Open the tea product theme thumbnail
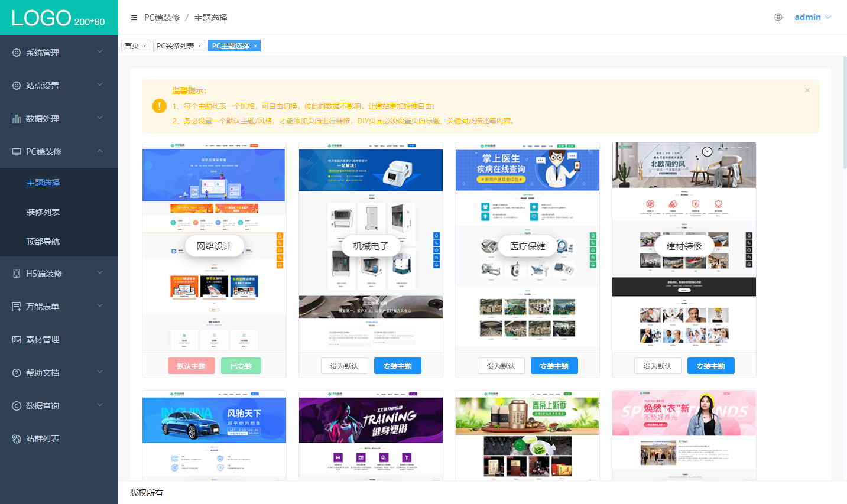The height and width of the screenshot is (504, 847). click(528, 435)
